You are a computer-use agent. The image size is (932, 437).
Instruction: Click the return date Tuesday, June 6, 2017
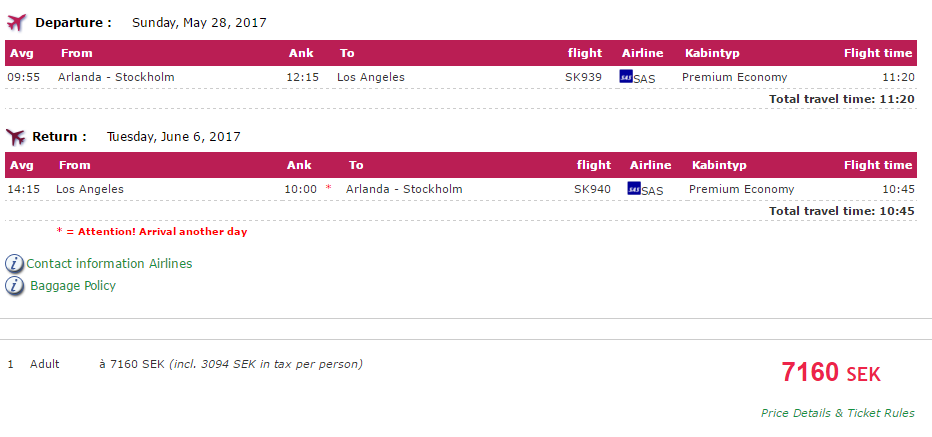[174, 137]
